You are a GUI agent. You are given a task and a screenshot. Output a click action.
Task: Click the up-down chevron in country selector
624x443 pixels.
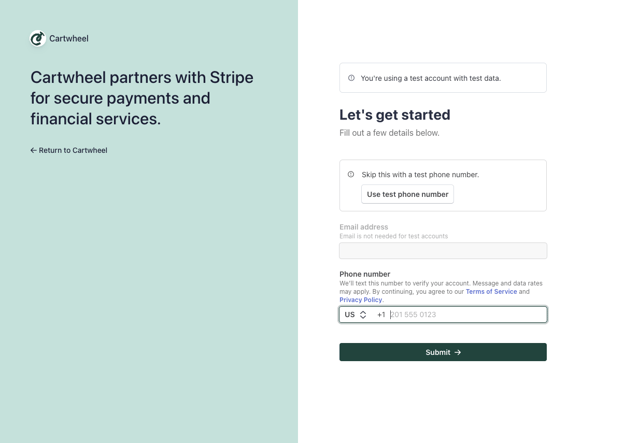(363, 315)
